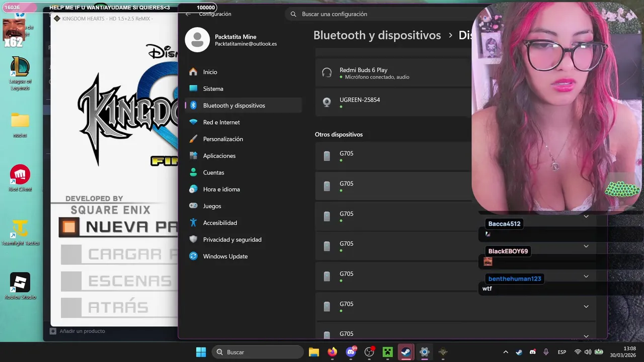Screen dimensions: 644x362
Task: Open the nudes folder on the desktop
Action: [20, 125]
